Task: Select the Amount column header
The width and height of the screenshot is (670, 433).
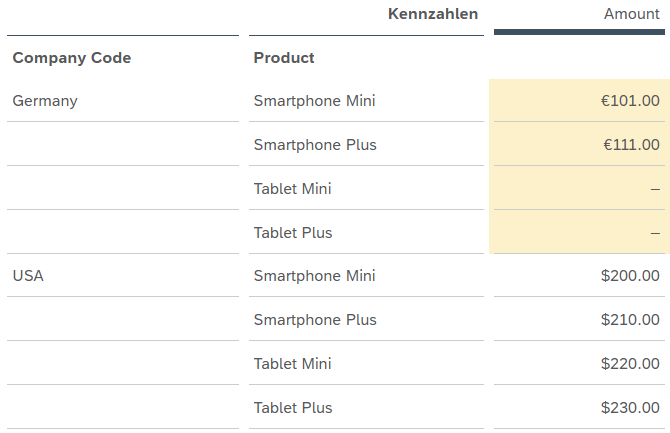Action: (x=631, y=14)
